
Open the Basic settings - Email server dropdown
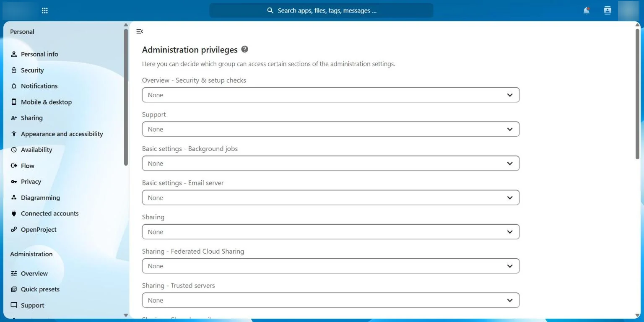coord(331,197)
